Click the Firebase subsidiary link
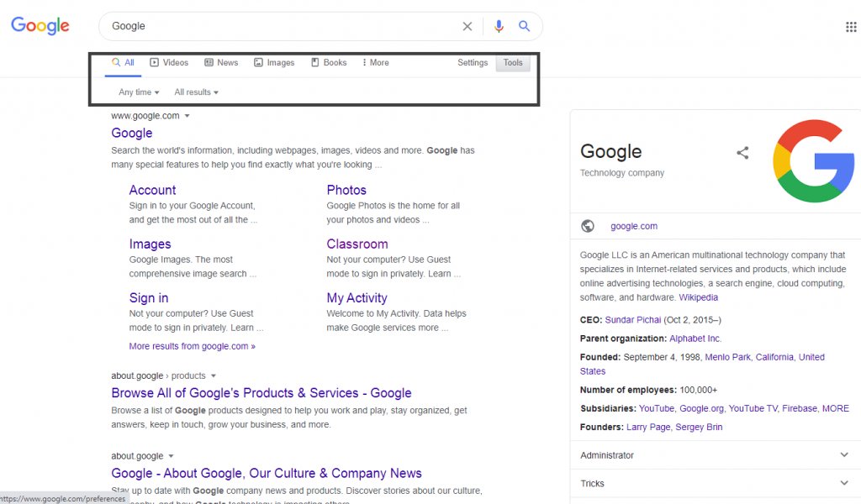 click(x=800, y=408)
